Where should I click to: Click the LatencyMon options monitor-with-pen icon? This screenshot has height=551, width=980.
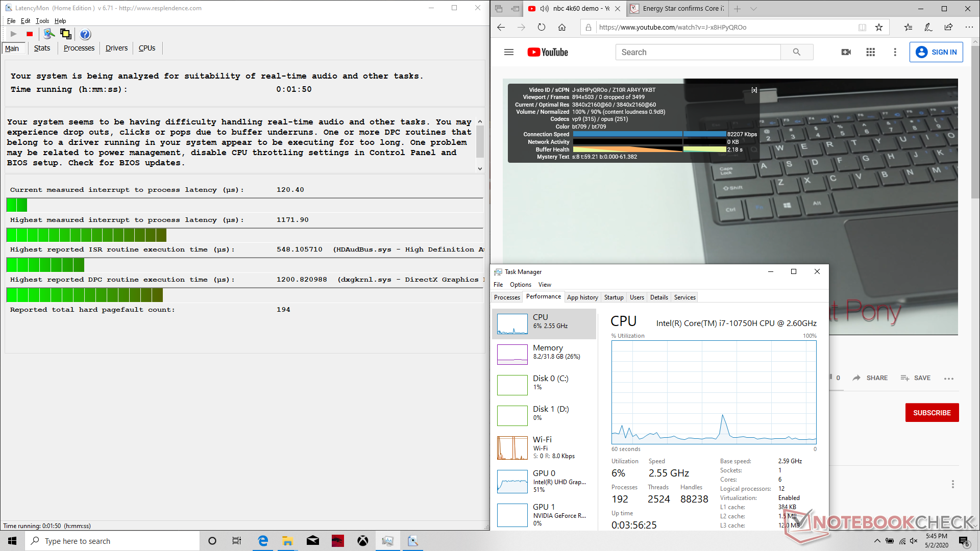tap(49, 34)
